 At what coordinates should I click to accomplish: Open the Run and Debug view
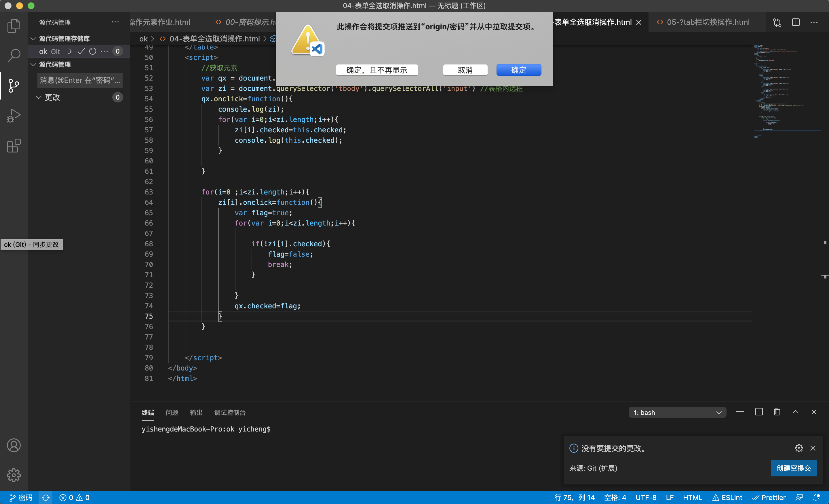coord(14,115)
